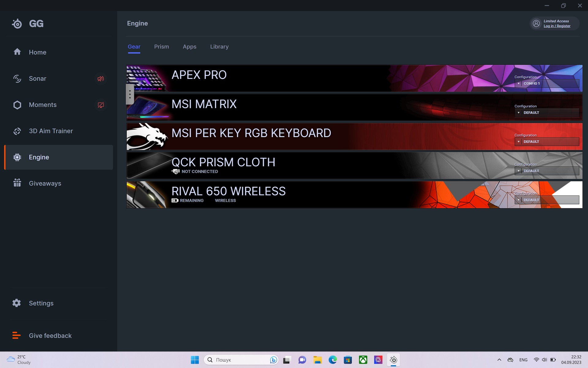Open File Explorer from taskbar

tap(318, 360)
